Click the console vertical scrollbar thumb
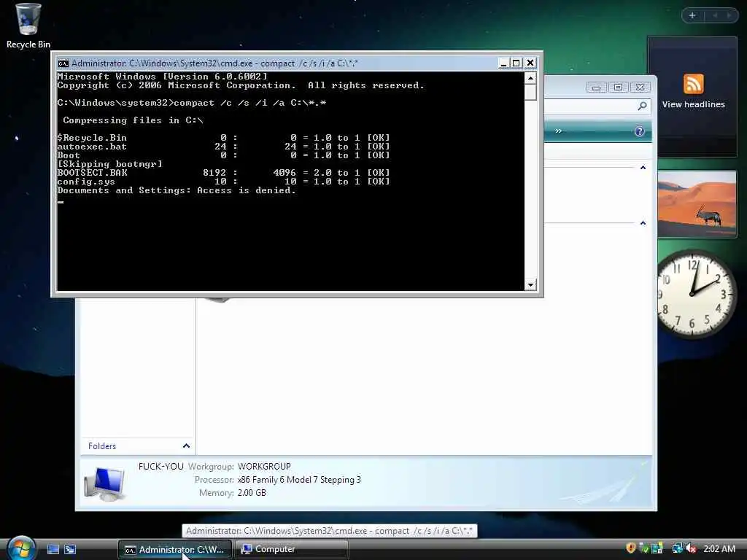 point(530,92)
